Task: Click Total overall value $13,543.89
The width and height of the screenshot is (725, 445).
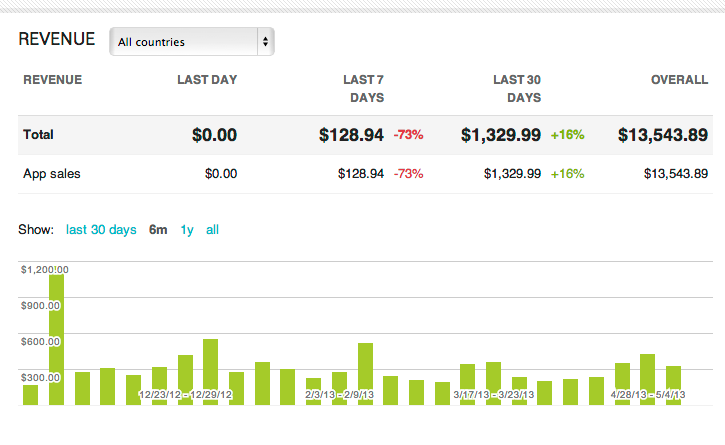Action: (x=663, y=135)
